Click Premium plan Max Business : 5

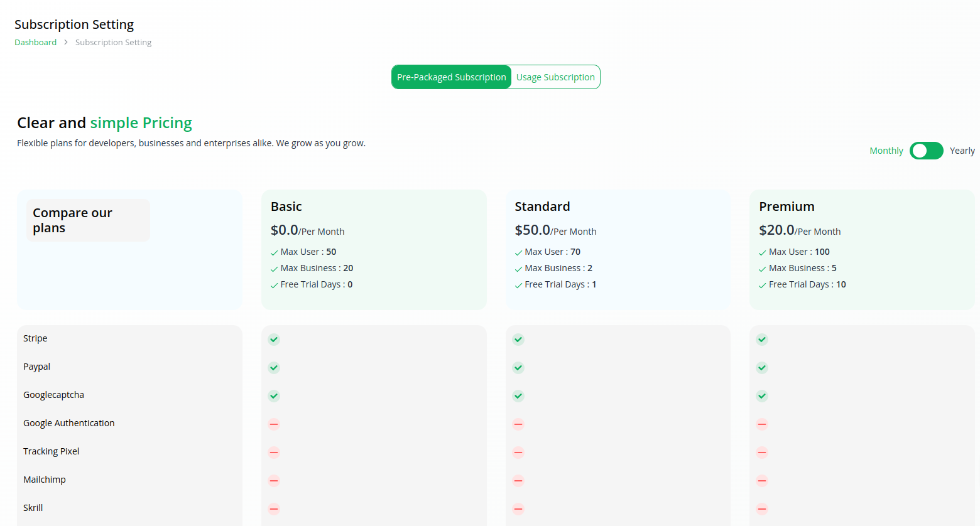coord(798,268)
